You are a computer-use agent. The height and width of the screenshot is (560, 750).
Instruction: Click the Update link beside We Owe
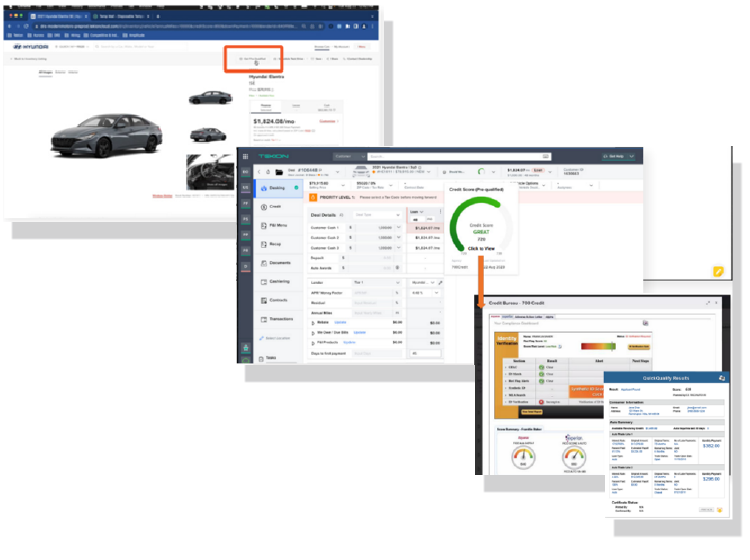360,332
